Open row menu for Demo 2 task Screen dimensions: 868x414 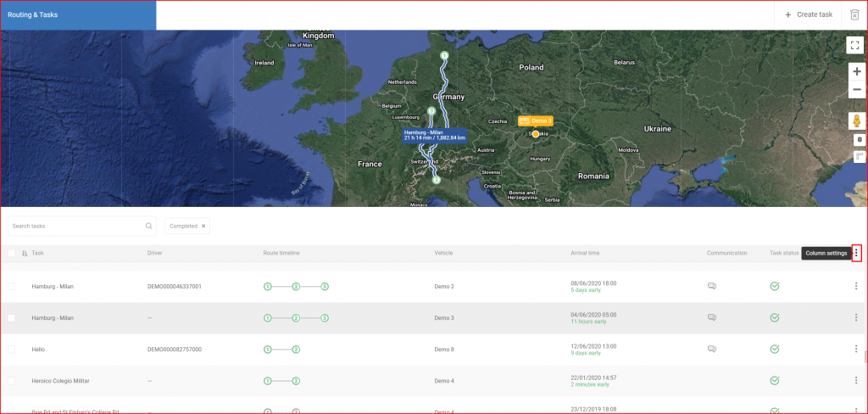pyautogui.click(x=856, y=286)
